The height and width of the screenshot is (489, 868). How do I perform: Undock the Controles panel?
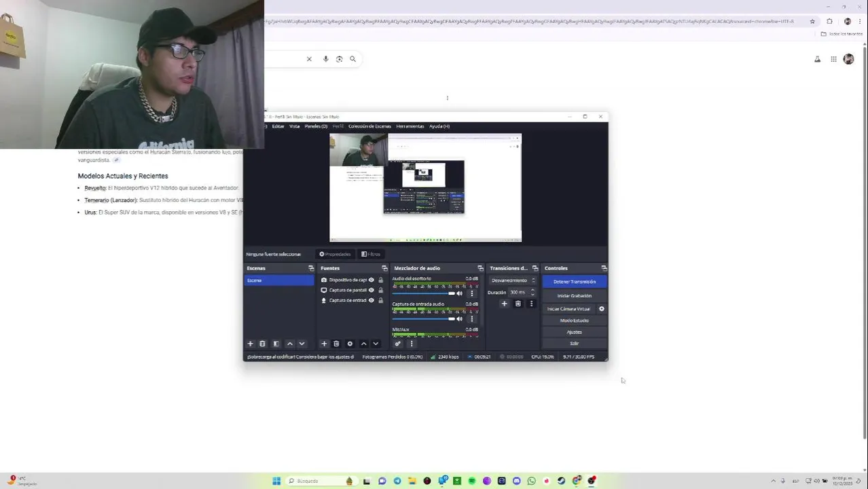(604, 268)
